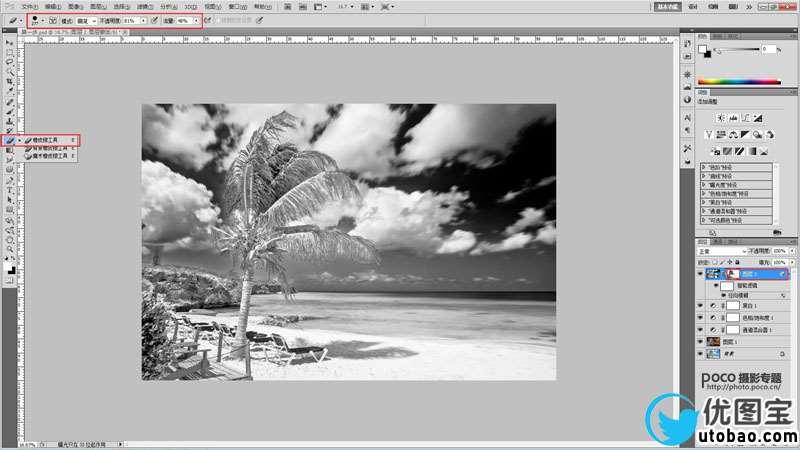This screenshot has width=800, height=450.
Task: Select the Background Eraser tool
Action: click(52, 149)
